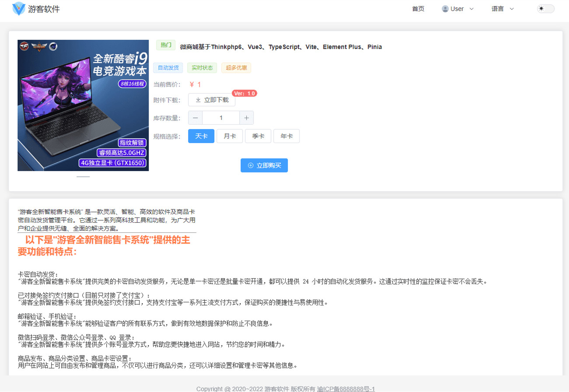Toggle the dark mode switch
Image resolution: width=569 pixels, height=392 pixels.
[x=545, y=9]
